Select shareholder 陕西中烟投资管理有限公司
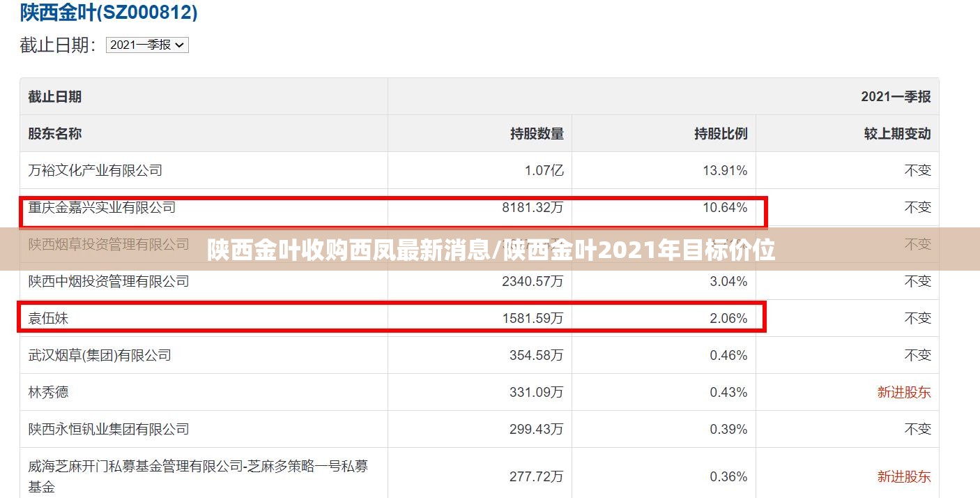 point(109,281)
